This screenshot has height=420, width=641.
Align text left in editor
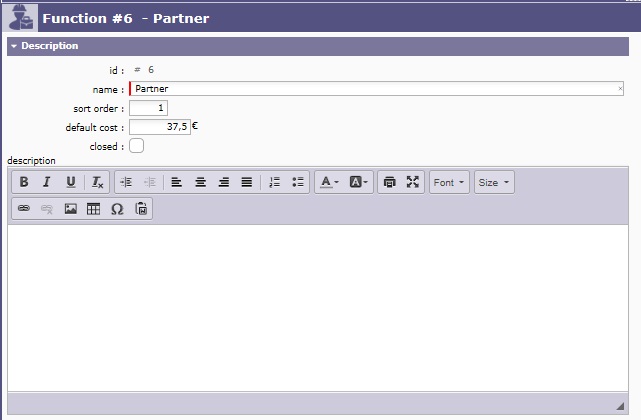click(176, 182)
